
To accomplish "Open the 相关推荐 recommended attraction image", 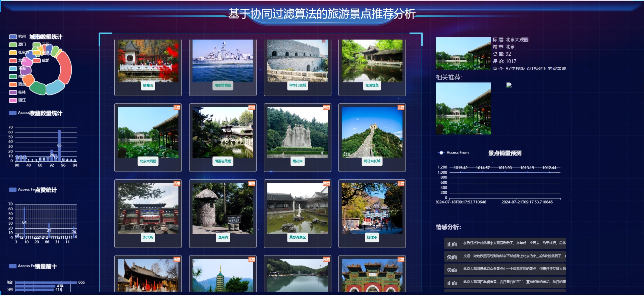I will (x=463, y=109).
